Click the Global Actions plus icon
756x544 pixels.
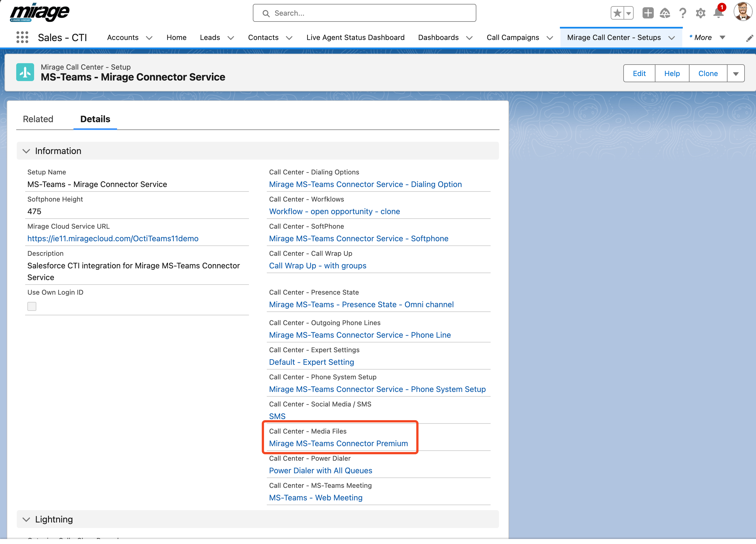point(648,13)
